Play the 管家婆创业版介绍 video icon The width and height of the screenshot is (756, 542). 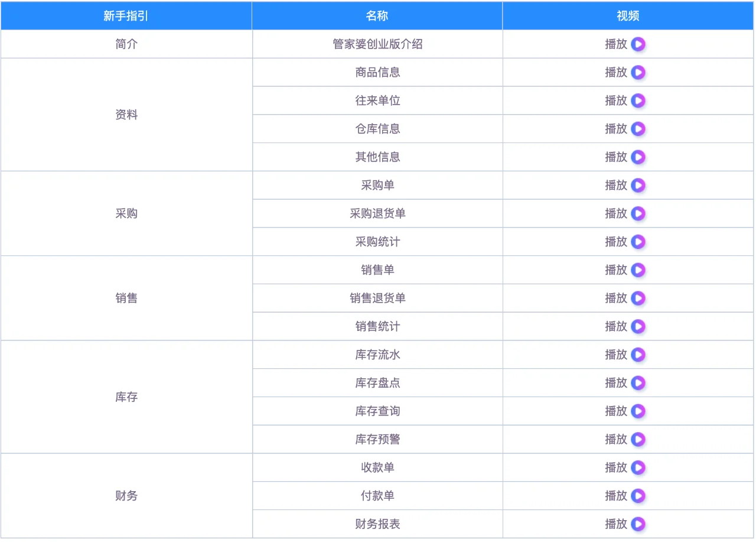coord(638,44)
